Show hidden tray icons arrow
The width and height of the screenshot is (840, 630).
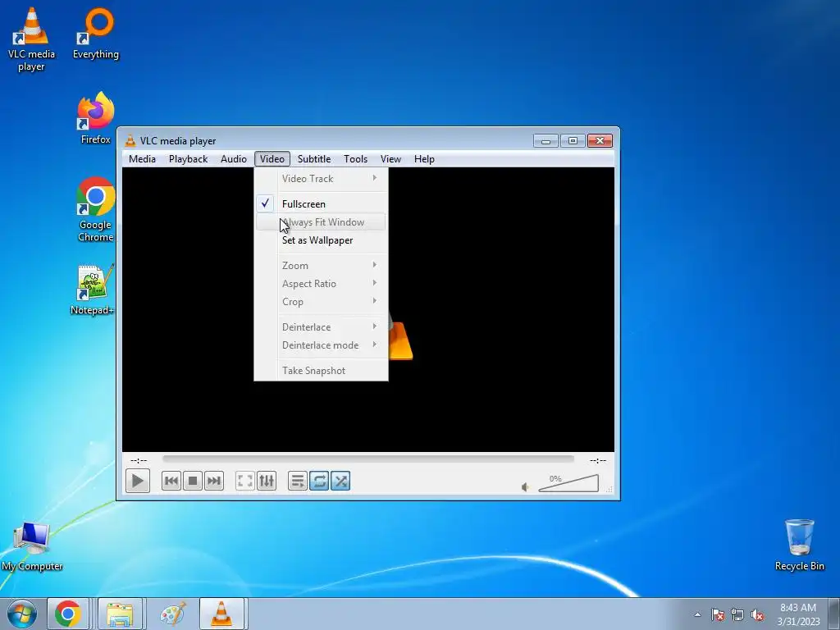tap(697, 614)
